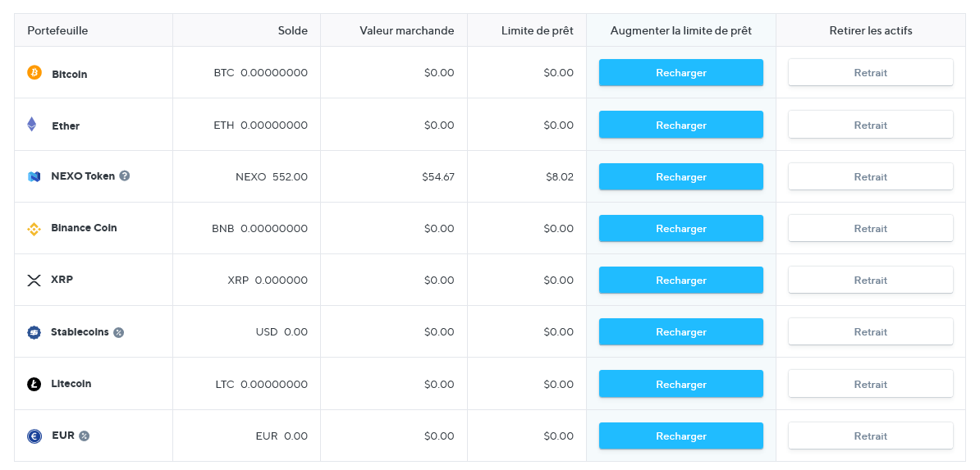
Task: Click the small badge beside Stablecoins
Action: (119, 332)
